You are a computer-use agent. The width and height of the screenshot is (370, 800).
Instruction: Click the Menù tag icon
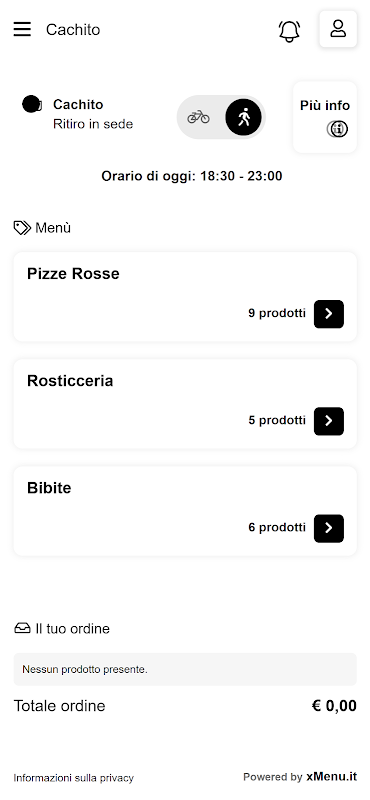22,228
